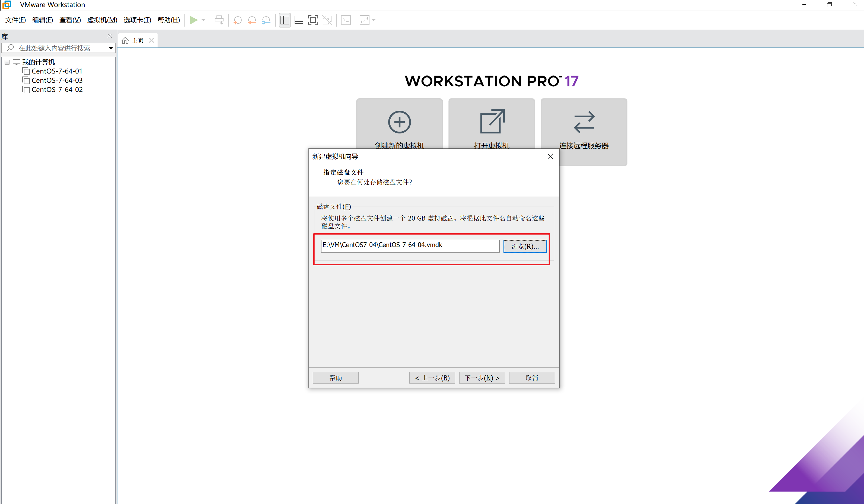Open the snapshot manager
Viewport: 864px width, 504px height.
tap(266, 20)
